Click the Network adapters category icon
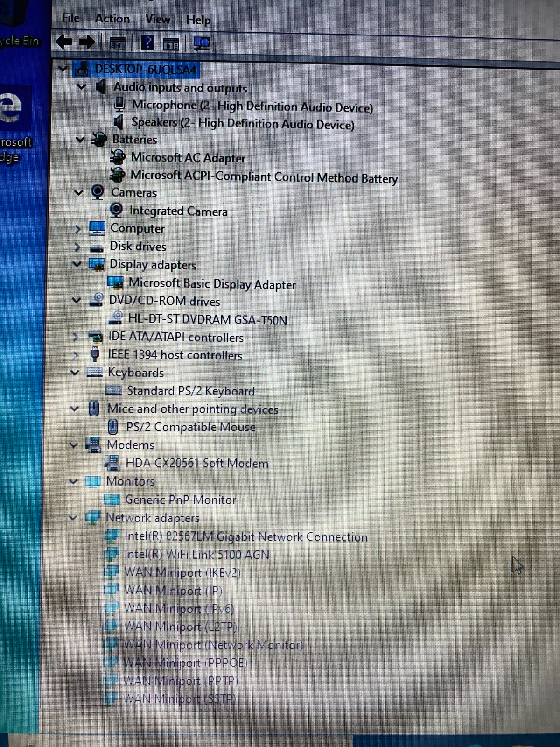Screen dimensions: 560x747 [92, 517]
